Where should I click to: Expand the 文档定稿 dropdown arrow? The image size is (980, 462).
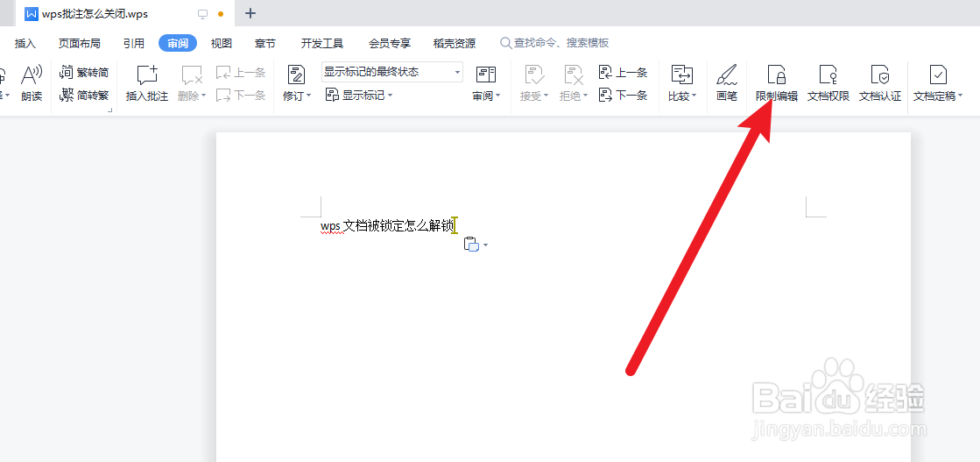(960, 96)
